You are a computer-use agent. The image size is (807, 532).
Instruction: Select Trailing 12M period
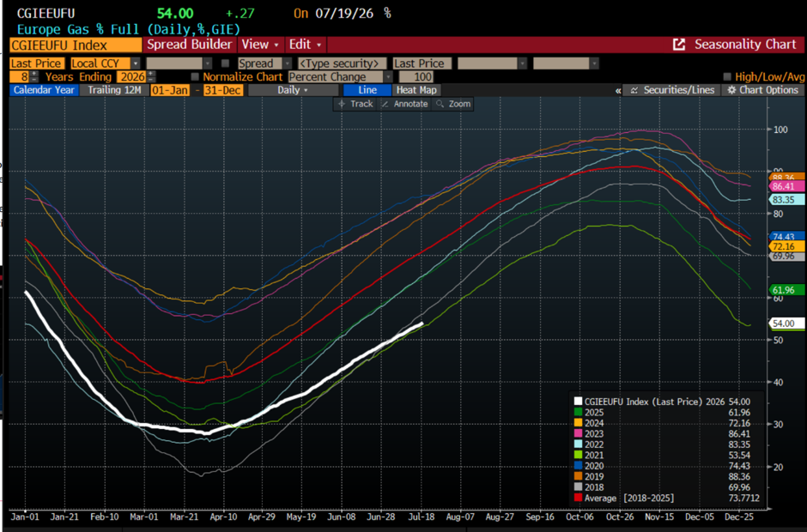114,90
